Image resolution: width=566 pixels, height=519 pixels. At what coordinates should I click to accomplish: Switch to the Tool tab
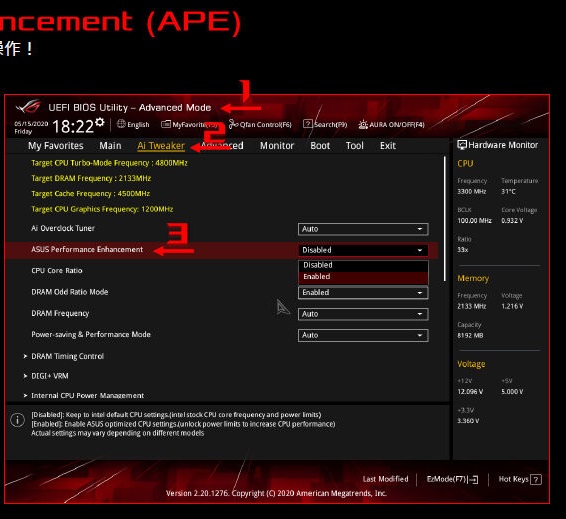354,146
